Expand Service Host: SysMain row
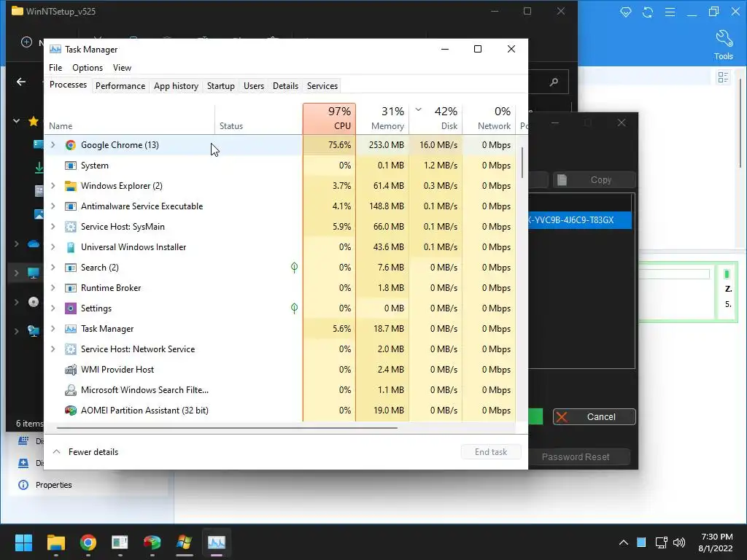 point(53,227)
